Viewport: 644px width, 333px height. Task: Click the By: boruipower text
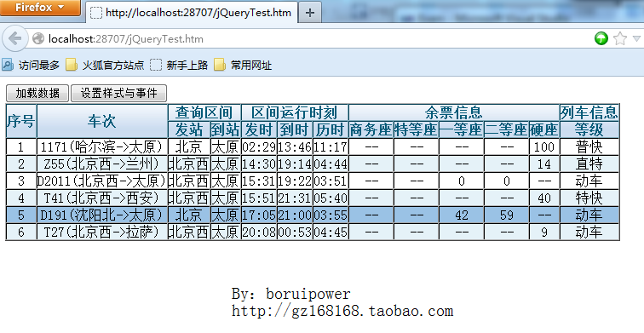290,294
